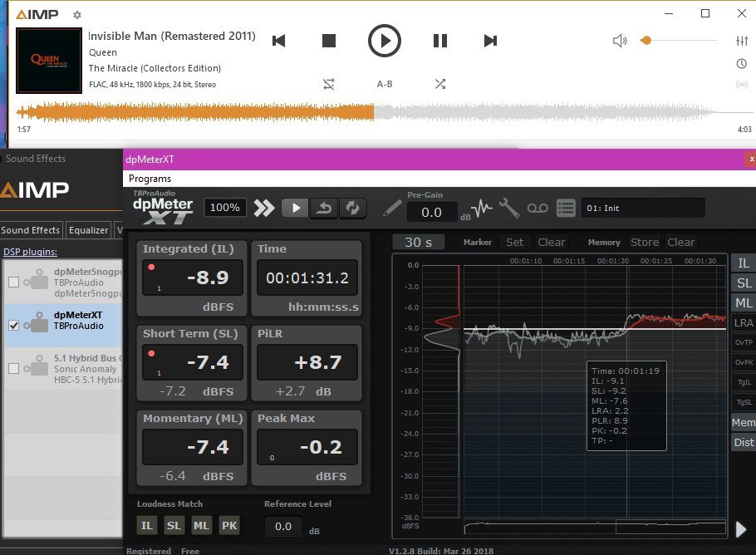Screen dimensions: 756x555
Task: Stop playback in AIMP player
Action: [329, 41]
